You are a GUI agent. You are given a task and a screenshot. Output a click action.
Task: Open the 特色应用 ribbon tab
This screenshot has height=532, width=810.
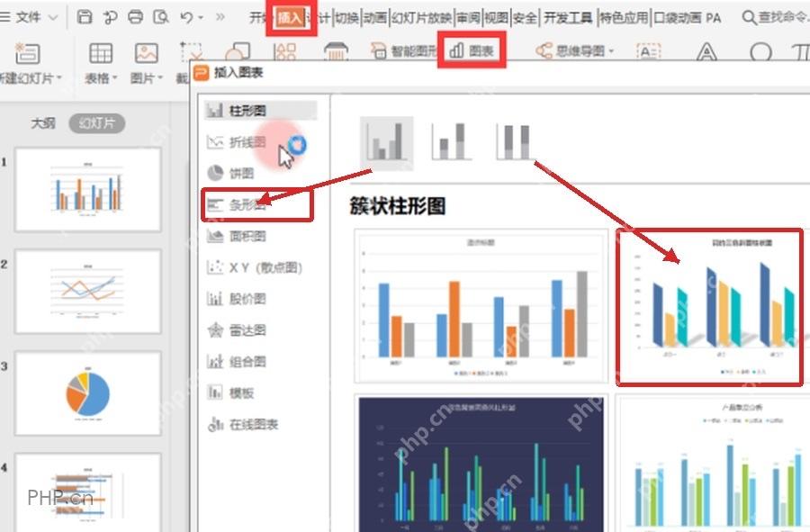(x=624, y=18)
